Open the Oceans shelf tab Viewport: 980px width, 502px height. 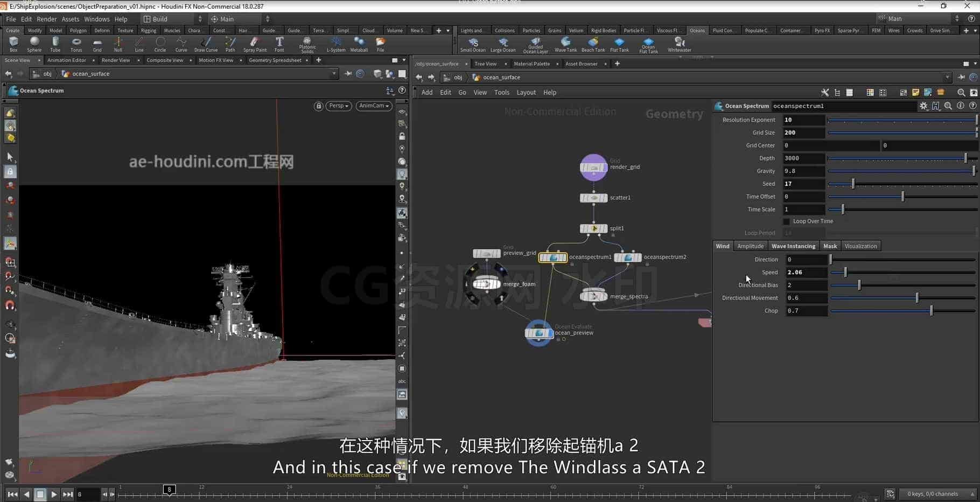[697, 31]
